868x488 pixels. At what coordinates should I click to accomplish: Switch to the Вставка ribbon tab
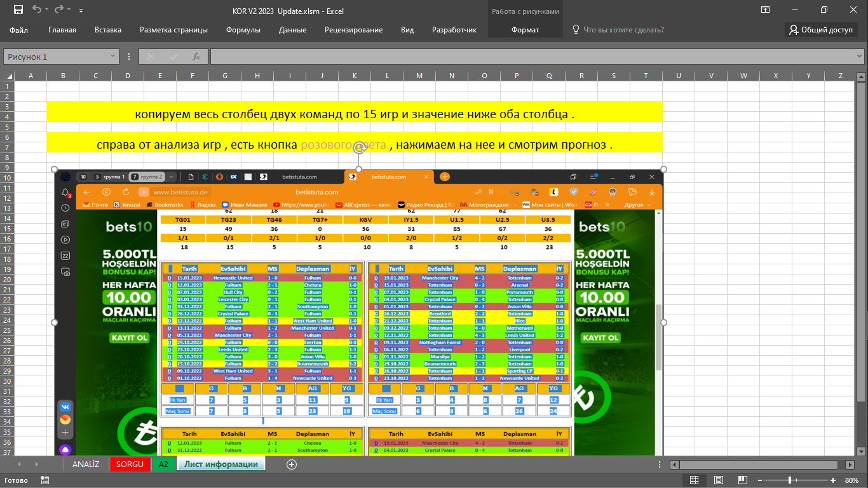(x=108, y=30)
